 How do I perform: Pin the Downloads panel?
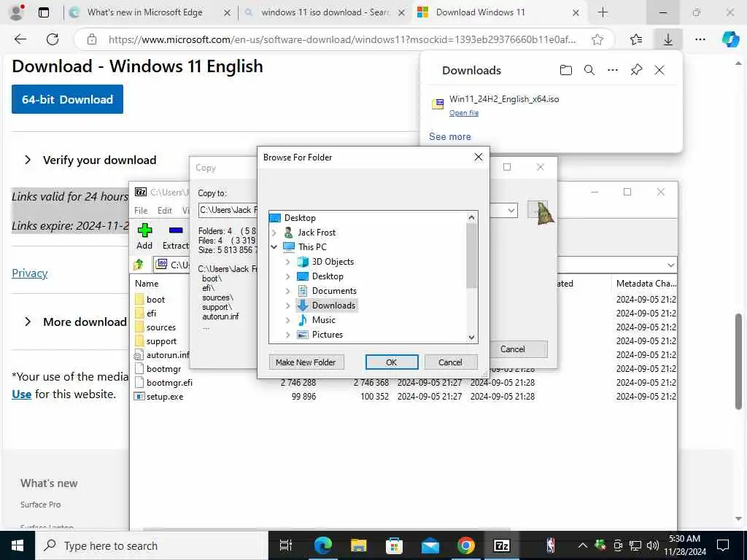[x=636, y=71]
